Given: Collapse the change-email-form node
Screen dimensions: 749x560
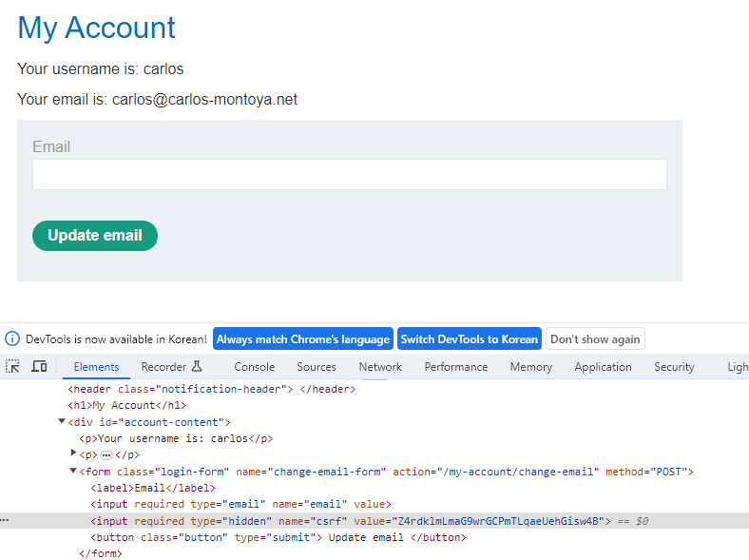Looking at the screenshot, I should pos(73,471).
